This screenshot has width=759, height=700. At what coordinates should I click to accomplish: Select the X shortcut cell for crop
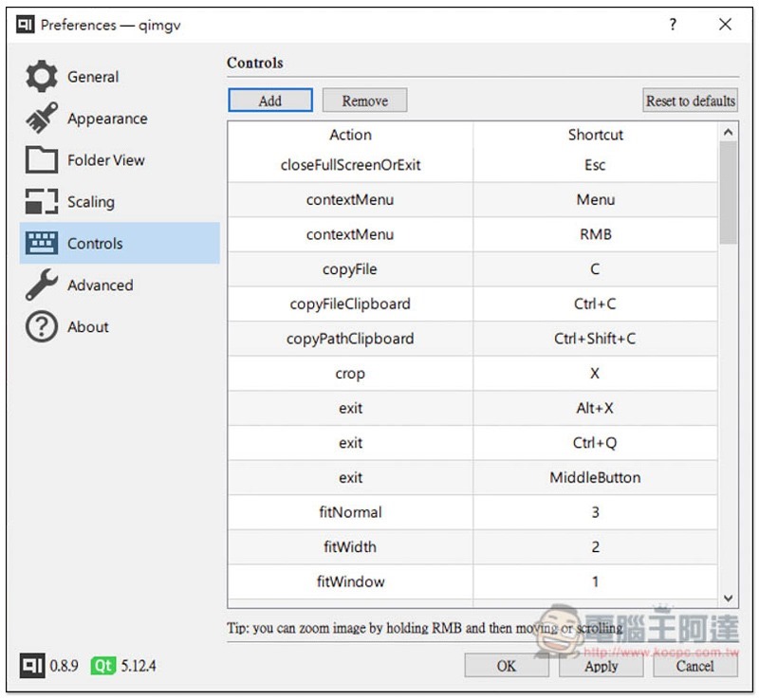point(596,374)
